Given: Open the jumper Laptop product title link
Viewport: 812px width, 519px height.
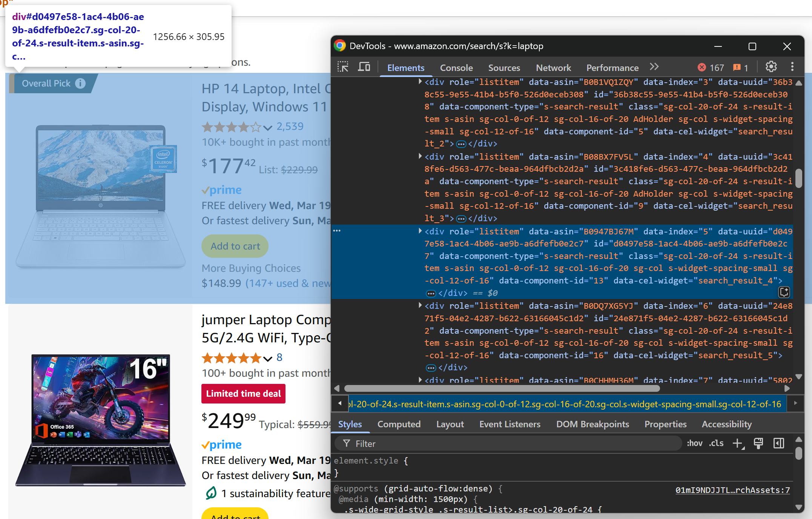Looking at the screenshot, I should [266, 328].
